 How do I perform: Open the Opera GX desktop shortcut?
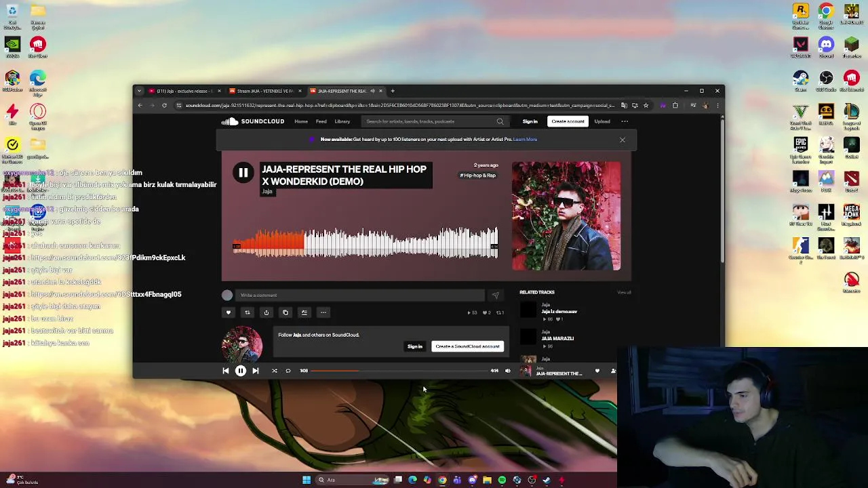(x=38, y=115)
